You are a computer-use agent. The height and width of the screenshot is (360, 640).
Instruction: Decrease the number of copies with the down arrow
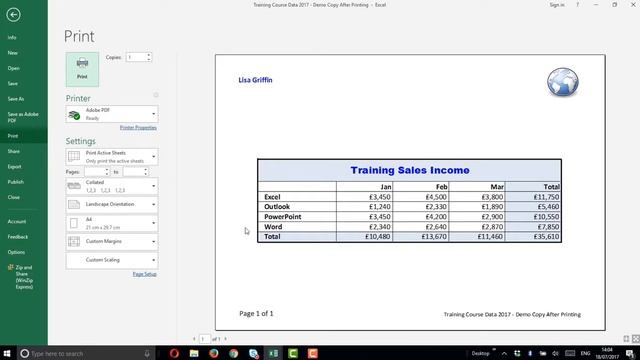[x=149, y=60]
